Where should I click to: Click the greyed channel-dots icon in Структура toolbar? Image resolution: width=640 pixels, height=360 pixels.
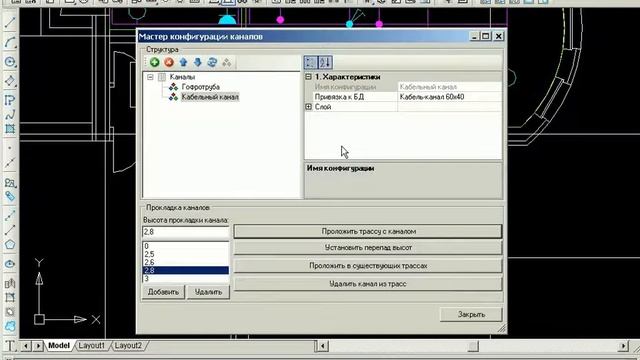coord(227,62)
